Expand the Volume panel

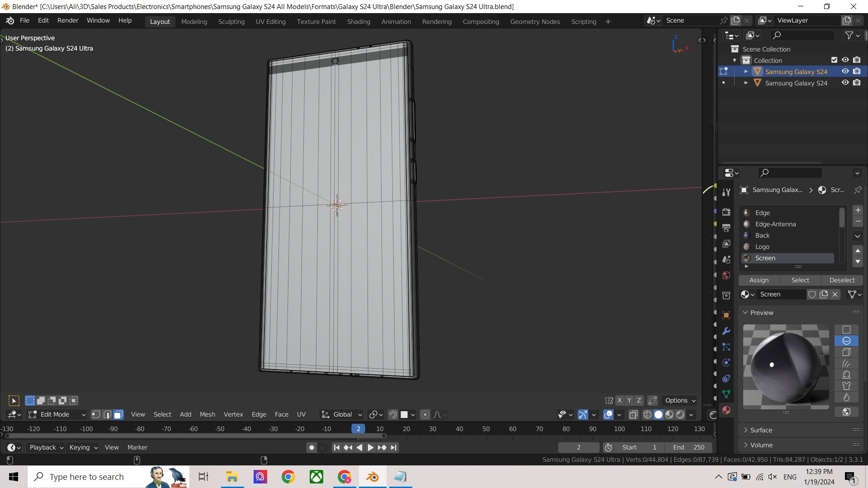tap(801, 445)
